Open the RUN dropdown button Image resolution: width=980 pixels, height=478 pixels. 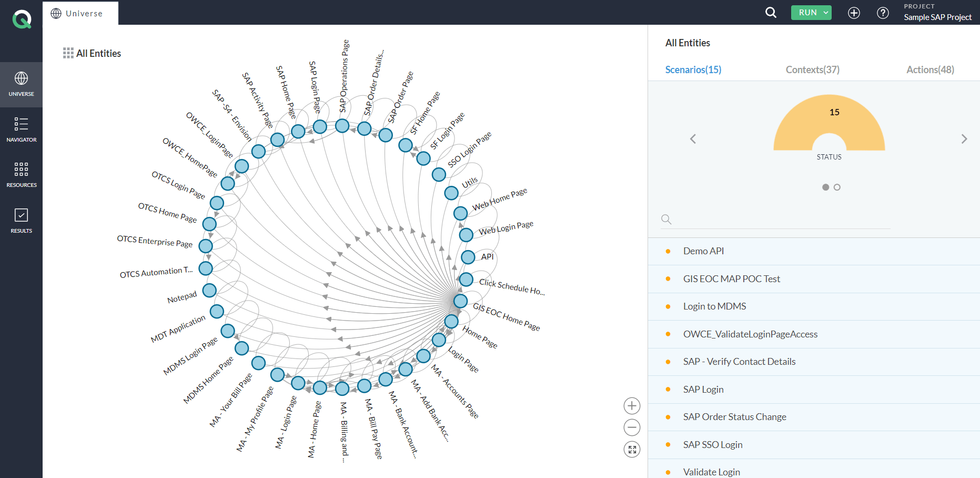[x=811, y=13]
